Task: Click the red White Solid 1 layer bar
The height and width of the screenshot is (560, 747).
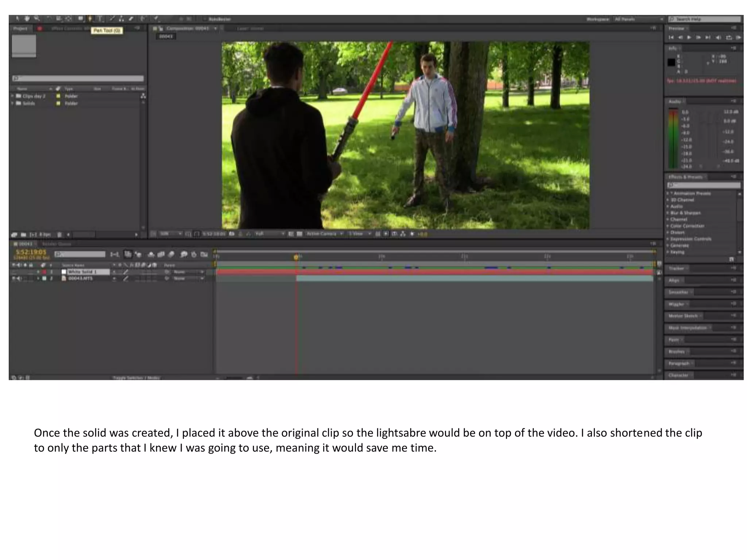Action: [434, 272]
